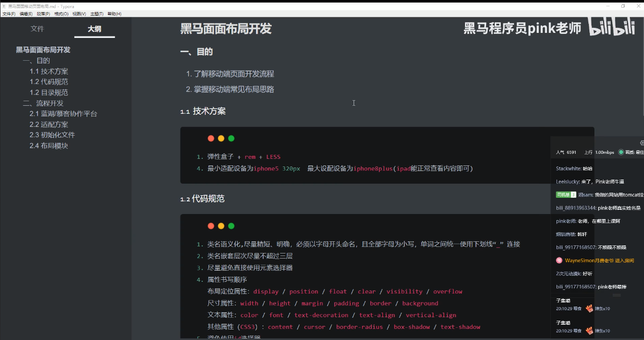Click bili_88913963344's chat message

click(598, 208)
